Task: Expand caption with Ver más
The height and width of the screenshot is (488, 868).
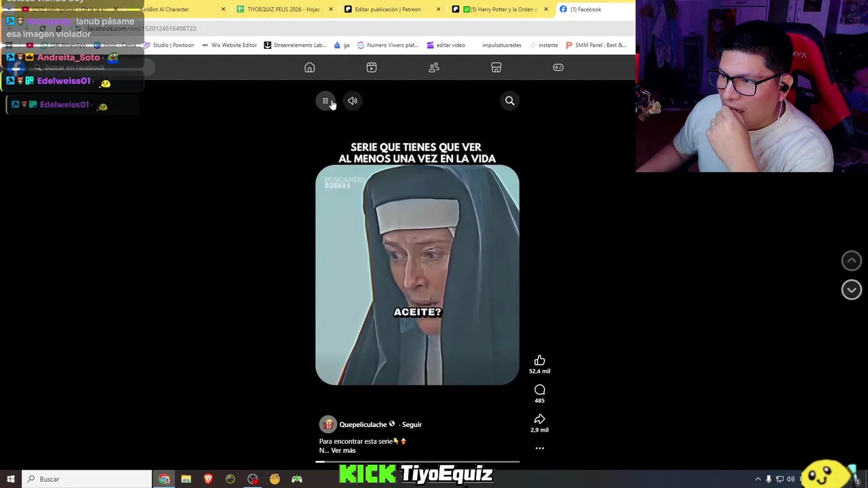Action: 343,450
